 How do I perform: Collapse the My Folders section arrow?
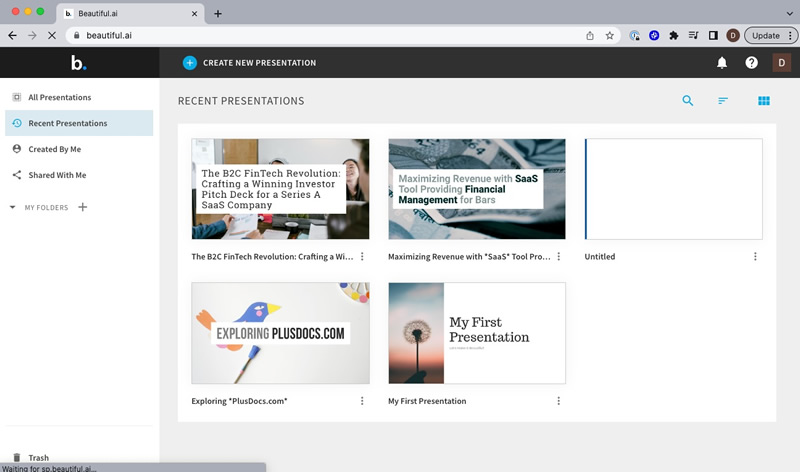pyautogui.click(x=12, y=207)
